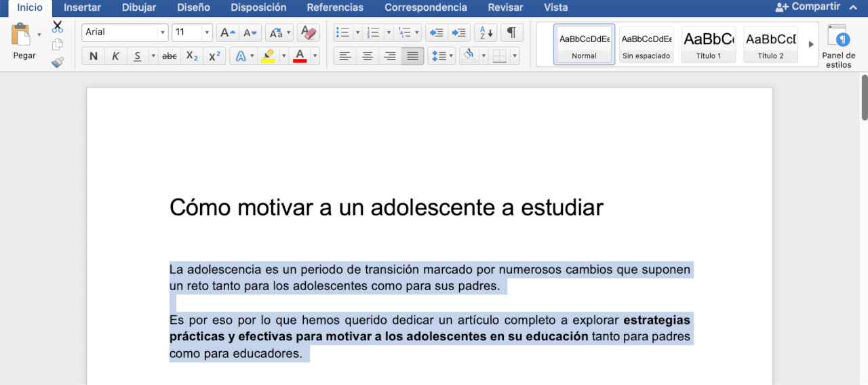Open the Panel de estilos

[x=838, y=45]
